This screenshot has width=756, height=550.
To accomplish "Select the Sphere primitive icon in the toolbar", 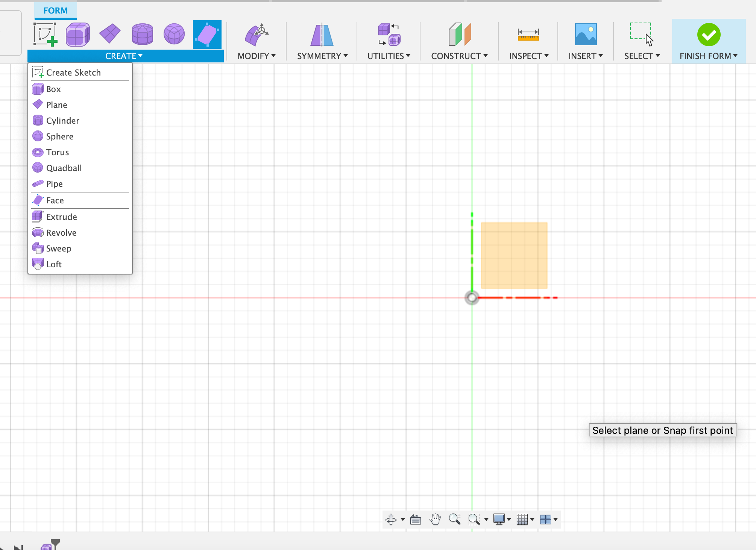I will pos(174,34).
